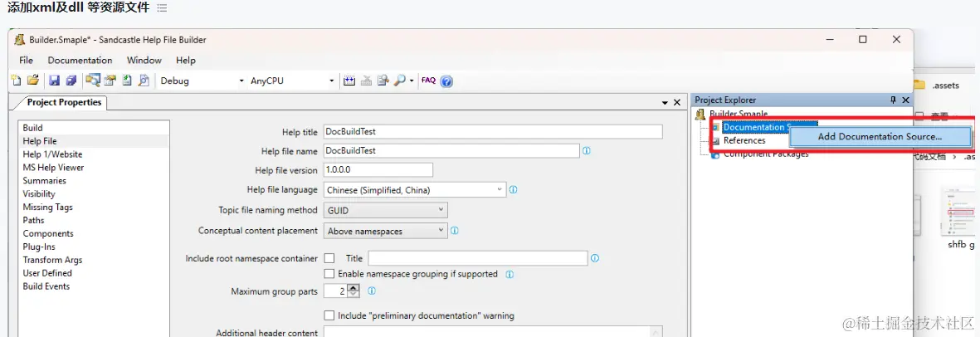Click the Help title input field

(493, 132)
